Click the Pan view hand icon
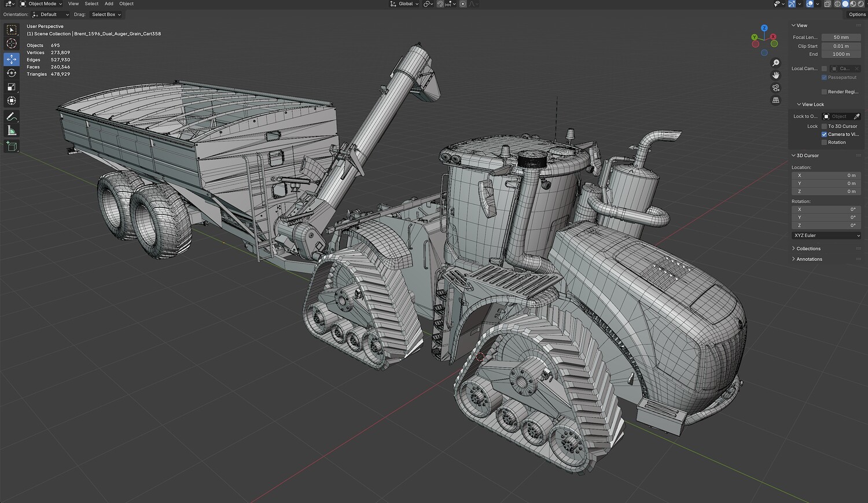 (x=776, y=75)
